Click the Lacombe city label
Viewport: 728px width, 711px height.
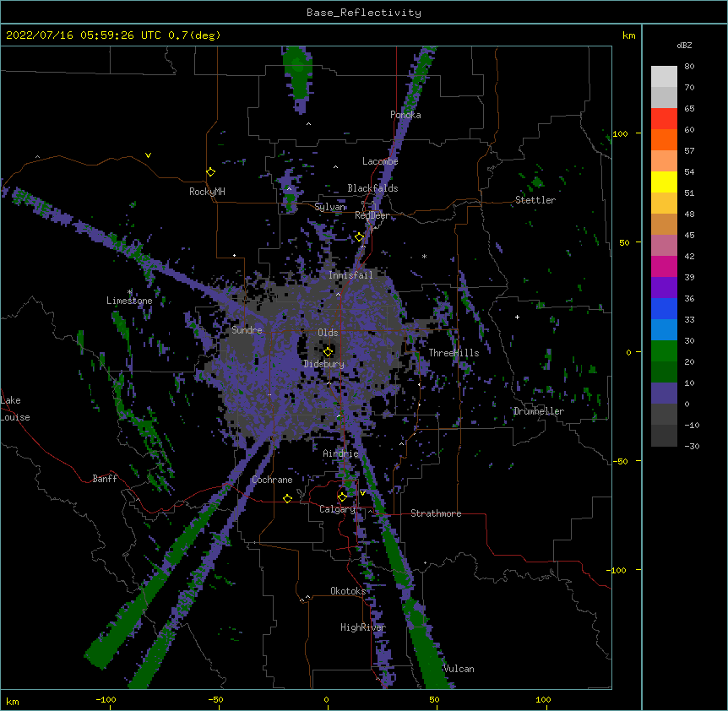pos(380,161)
